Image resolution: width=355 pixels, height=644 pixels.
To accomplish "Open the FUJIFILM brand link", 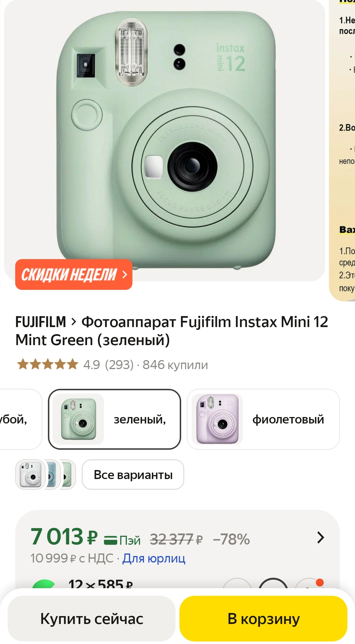I will tap(41, 322).
